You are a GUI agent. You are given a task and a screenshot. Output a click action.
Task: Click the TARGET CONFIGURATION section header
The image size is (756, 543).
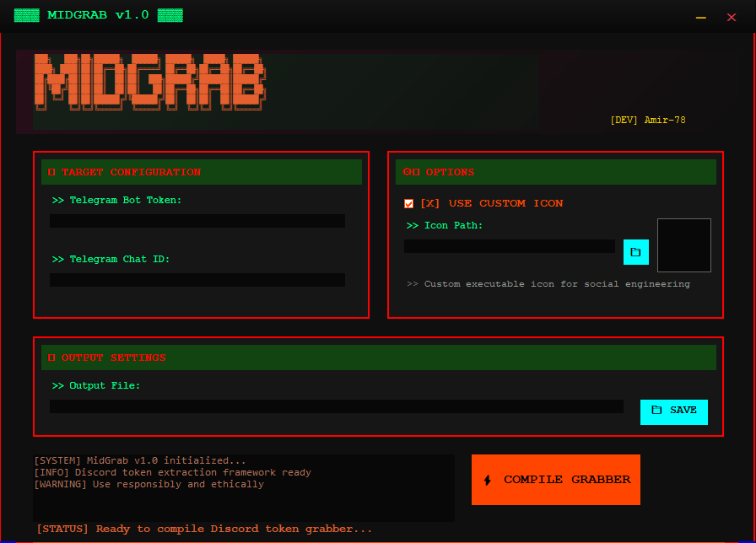[202, 172]
